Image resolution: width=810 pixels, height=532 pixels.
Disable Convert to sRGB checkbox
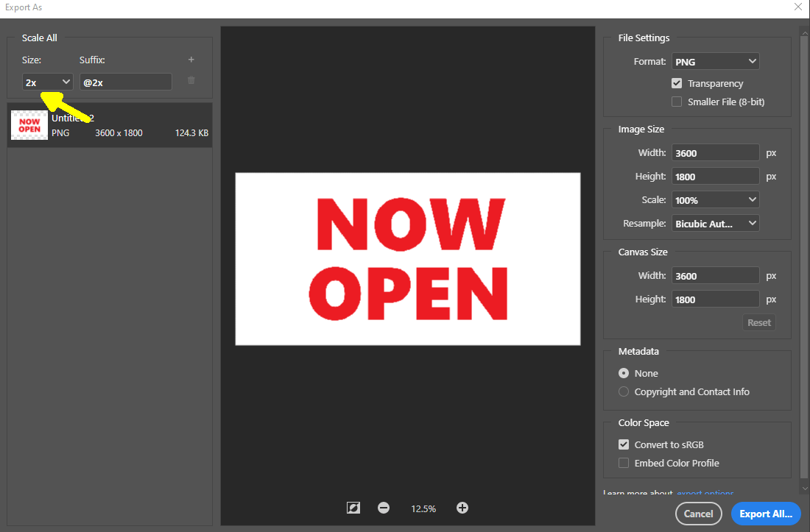click(x=624, y=444)
